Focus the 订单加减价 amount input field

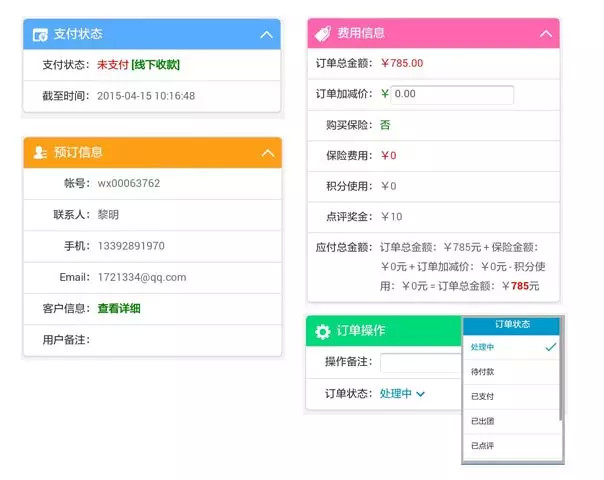(x=452, y=95)
